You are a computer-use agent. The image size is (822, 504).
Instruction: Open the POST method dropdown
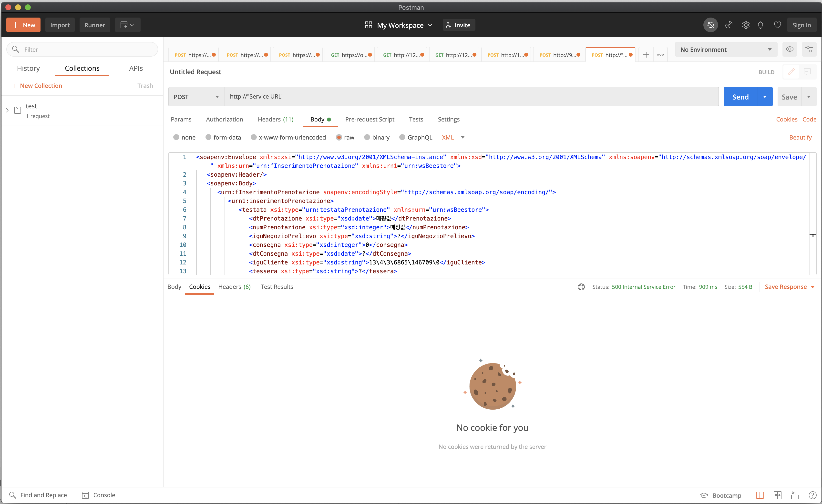[x=196, y=97]
